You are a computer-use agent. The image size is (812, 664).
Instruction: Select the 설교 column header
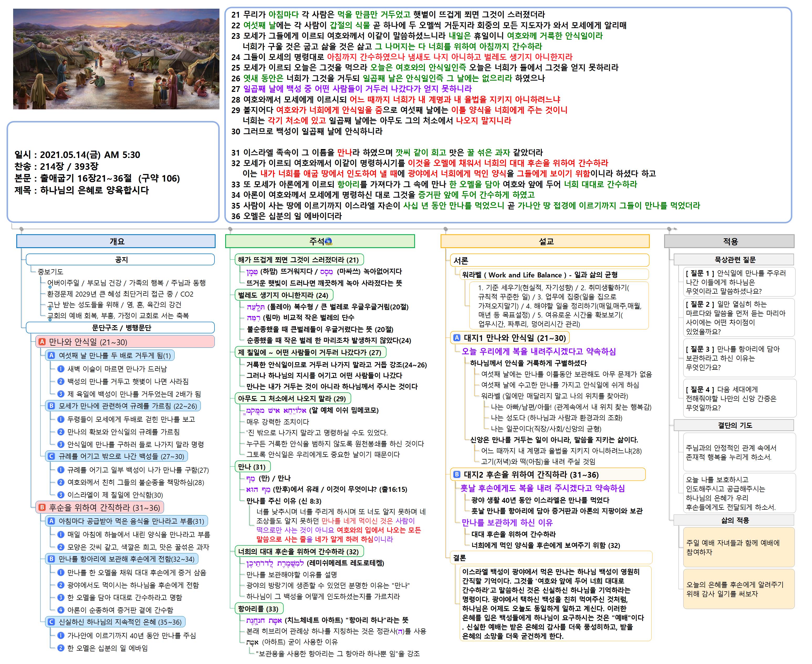[545, 241]
